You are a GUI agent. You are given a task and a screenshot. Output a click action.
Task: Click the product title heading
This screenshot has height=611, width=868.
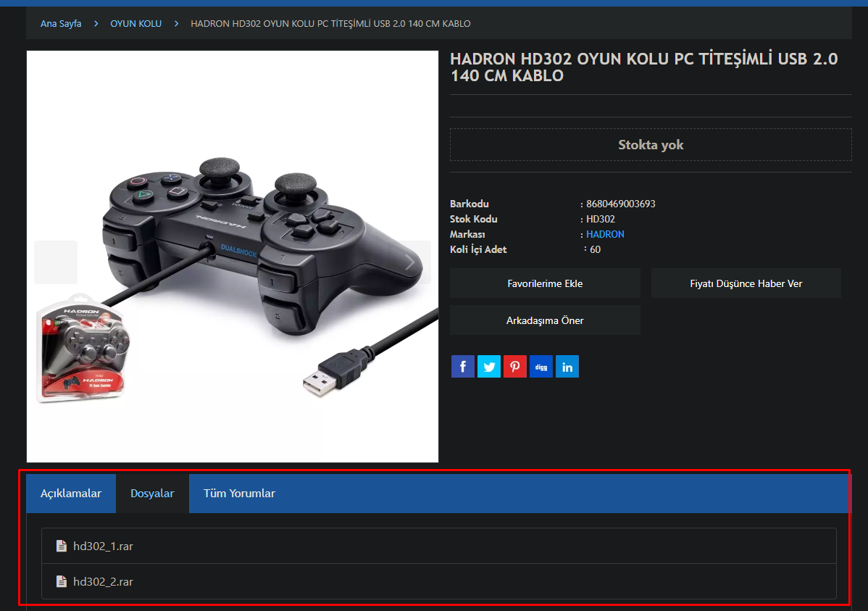644,67
